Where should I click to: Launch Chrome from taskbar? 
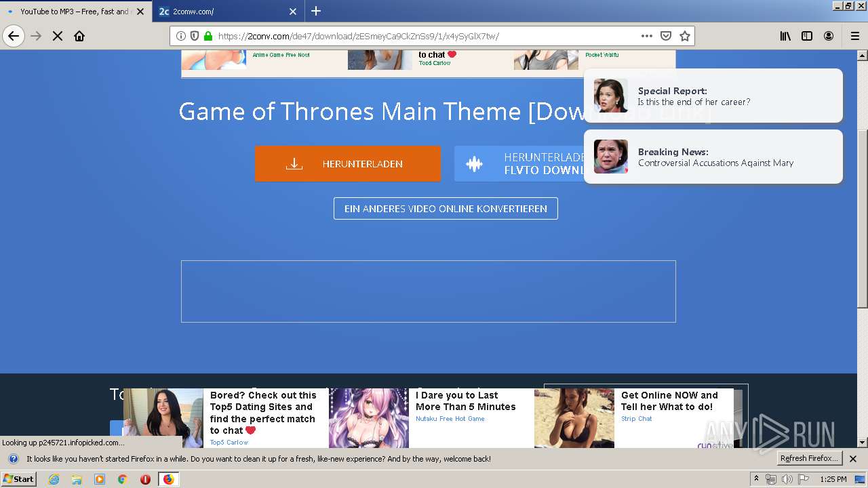[123, 479]
